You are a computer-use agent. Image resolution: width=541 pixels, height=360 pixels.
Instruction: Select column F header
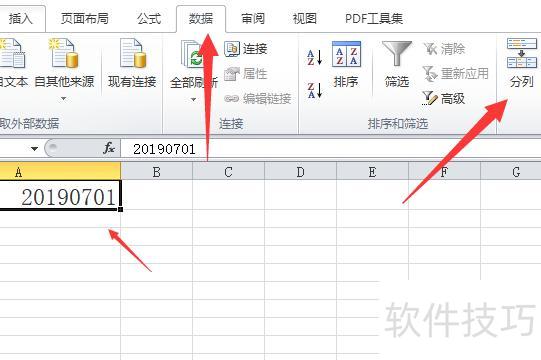point(444,172)
